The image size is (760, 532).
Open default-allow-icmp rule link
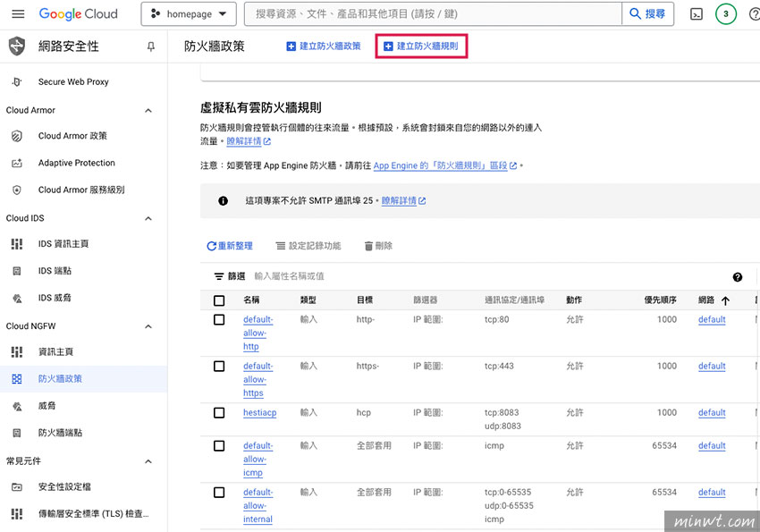pyautogui.click(x=258, y=459)
